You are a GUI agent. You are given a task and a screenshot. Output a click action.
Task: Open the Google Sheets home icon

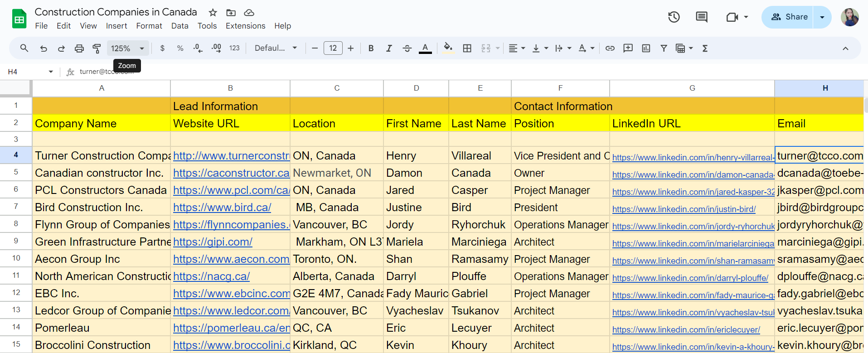click(19, 19)
